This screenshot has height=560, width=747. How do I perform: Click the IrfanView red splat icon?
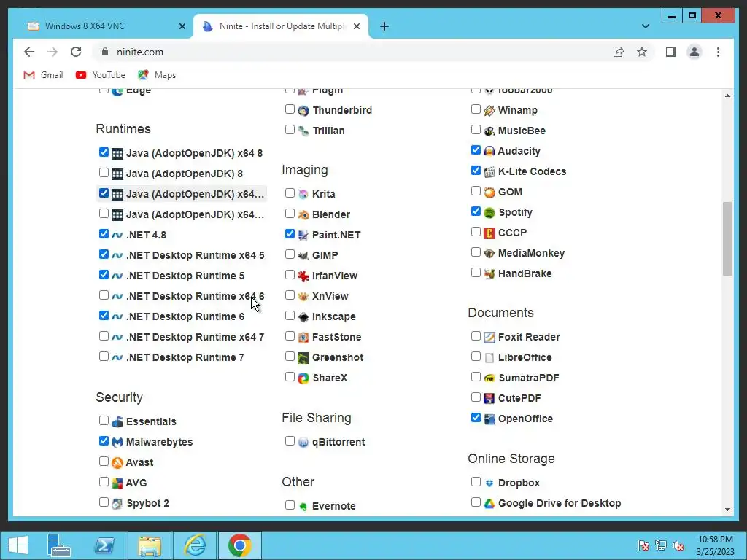click(x=303, y=276)
